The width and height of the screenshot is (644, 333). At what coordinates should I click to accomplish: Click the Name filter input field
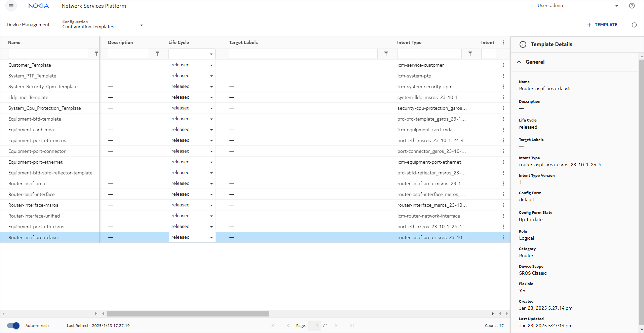click(48, 54)
